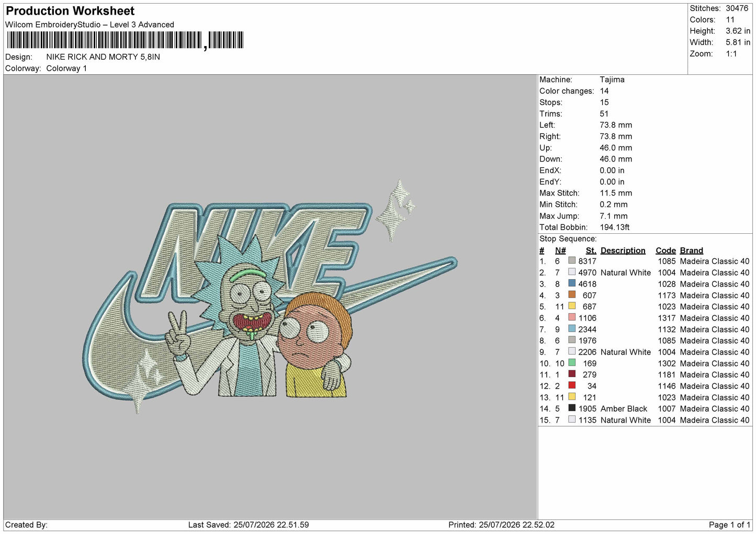Image resolution: width=756 pixels, height=534 pixels.
Task: Click the 'Stop Sequence:' label
Action: (568, 239)
